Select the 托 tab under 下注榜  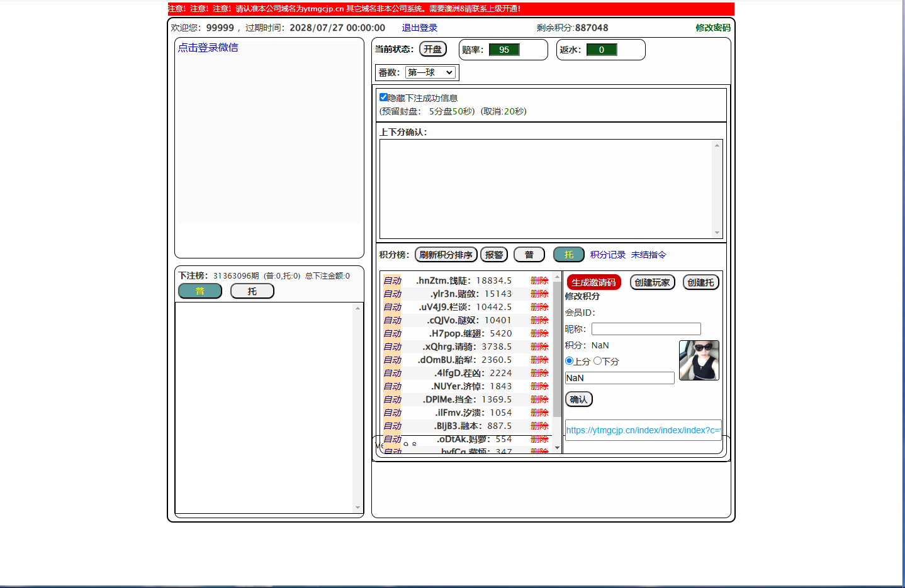(252, 291)
